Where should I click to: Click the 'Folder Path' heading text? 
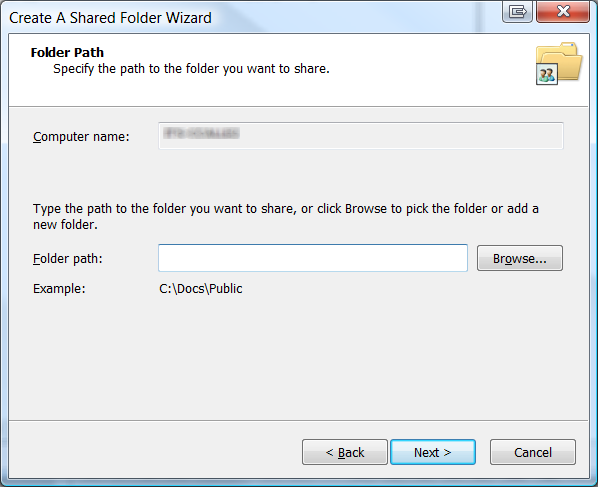[67, 52]
